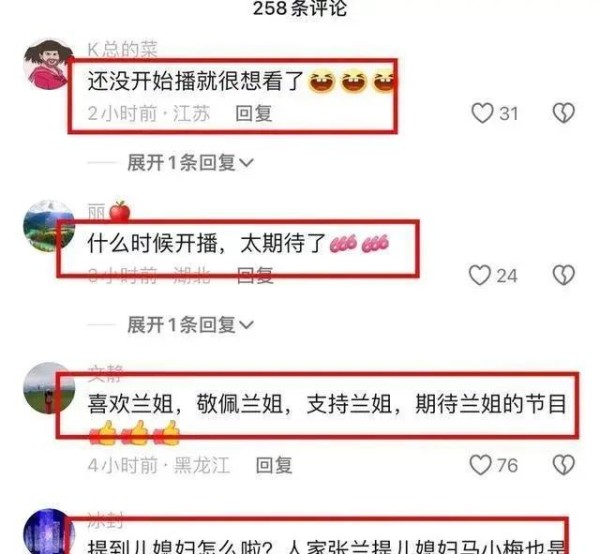Dislike the comment from K总的菜
The width and height of the screenshot is (600, 554).
point(564,113)
